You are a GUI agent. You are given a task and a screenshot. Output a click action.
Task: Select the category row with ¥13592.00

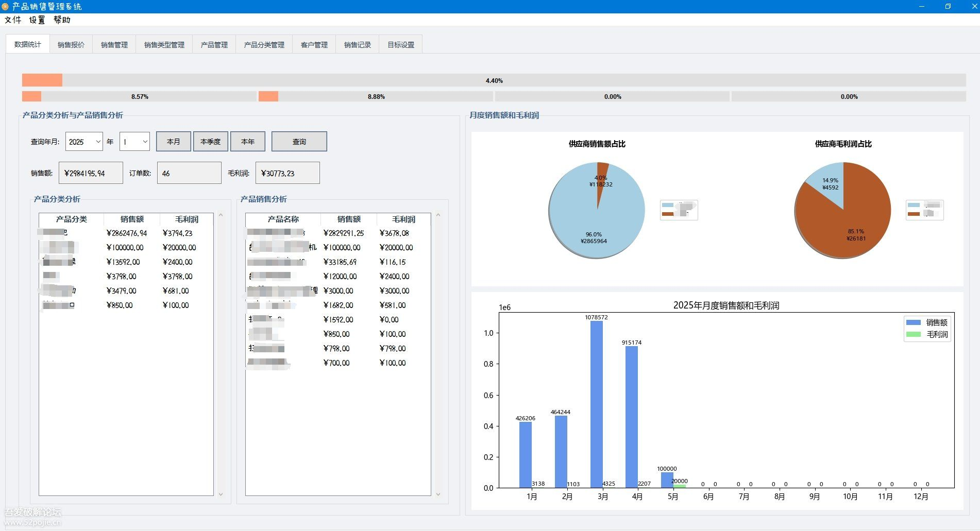click(126, 262)
